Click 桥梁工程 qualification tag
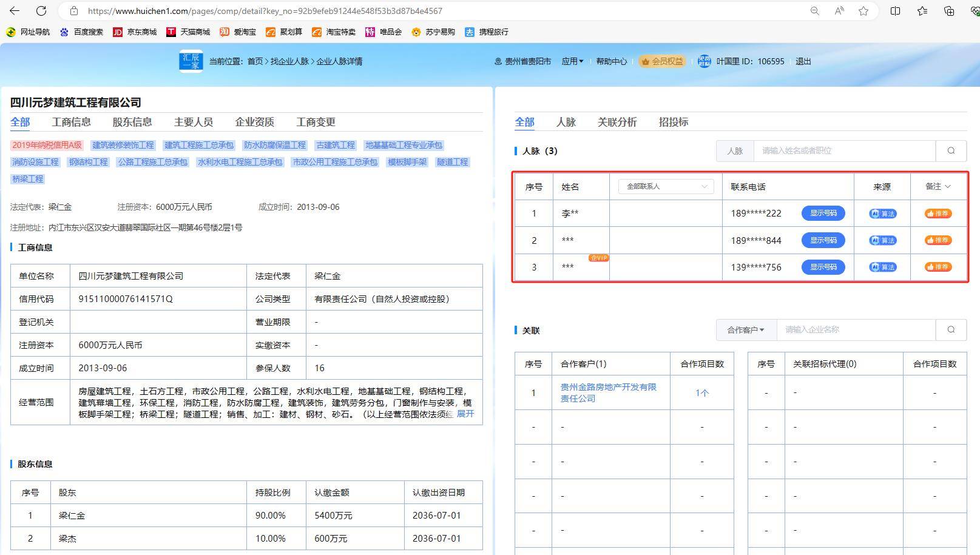Image resolution: width=980 pixels, height=555 pixels. point(28,179)
